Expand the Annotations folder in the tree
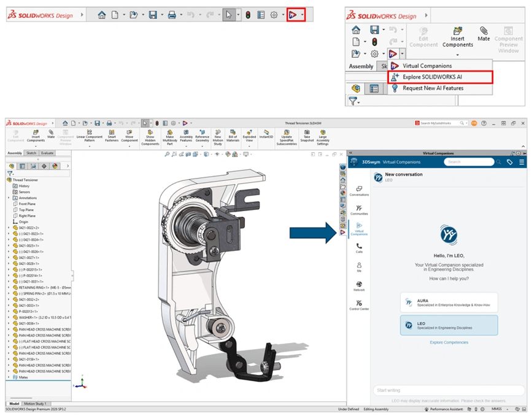 (x=9, y=198)
